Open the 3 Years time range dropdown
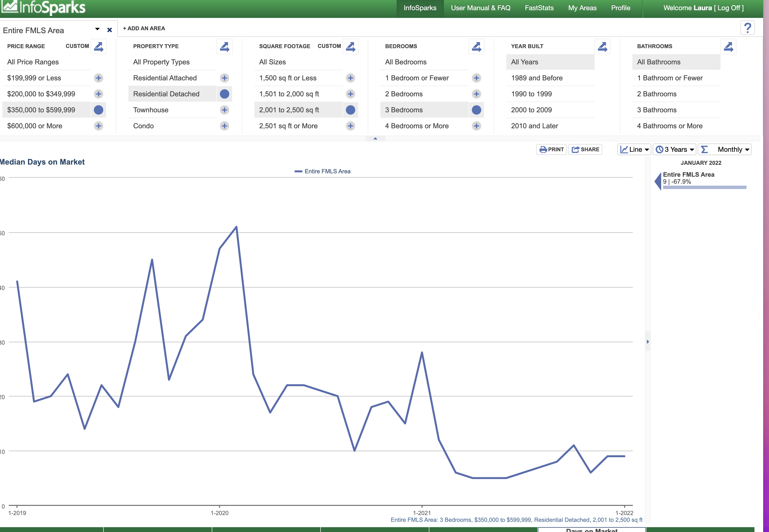Viewport: 769px width, 532px height. tap(675, 149)
